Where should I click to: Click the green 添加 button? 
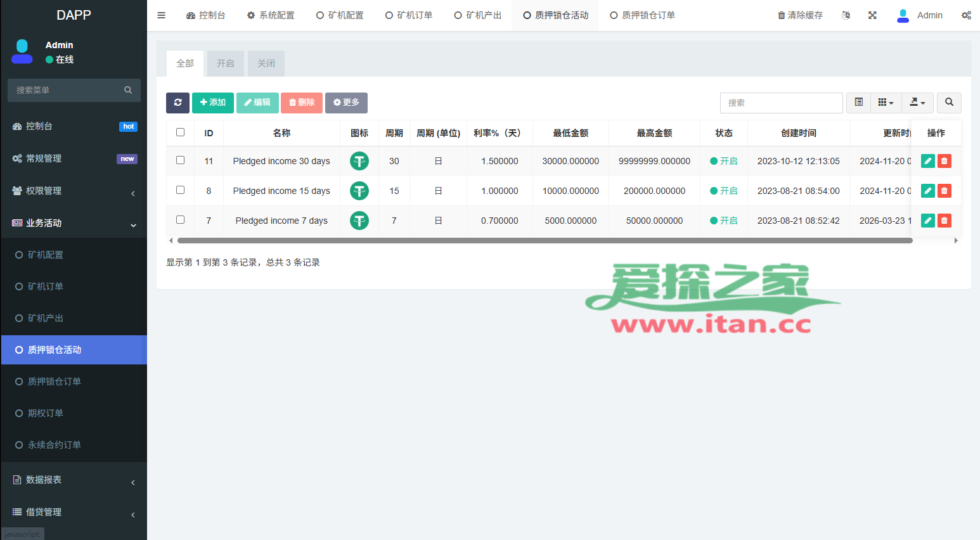[213, 103]
